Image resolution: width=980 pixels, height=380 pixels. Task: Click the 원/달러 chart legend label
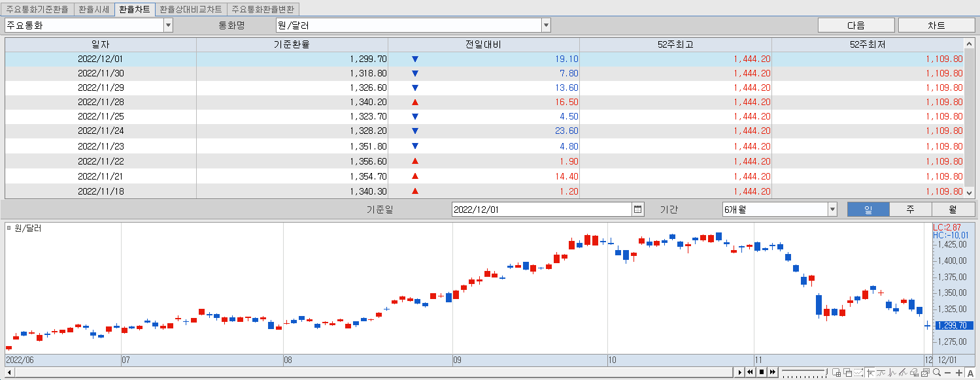[28, 228]
